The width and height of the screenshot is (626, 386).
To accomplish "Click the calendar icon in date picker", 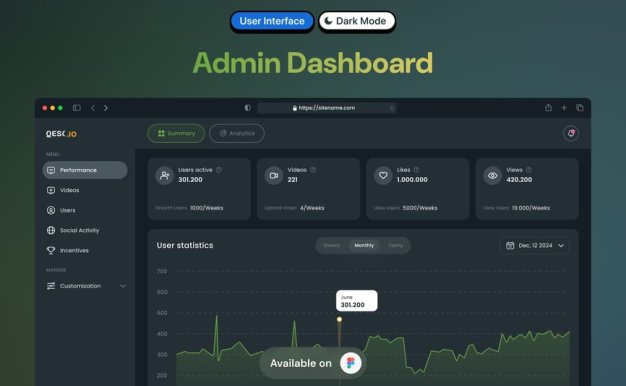I will [x=510, y=245].
